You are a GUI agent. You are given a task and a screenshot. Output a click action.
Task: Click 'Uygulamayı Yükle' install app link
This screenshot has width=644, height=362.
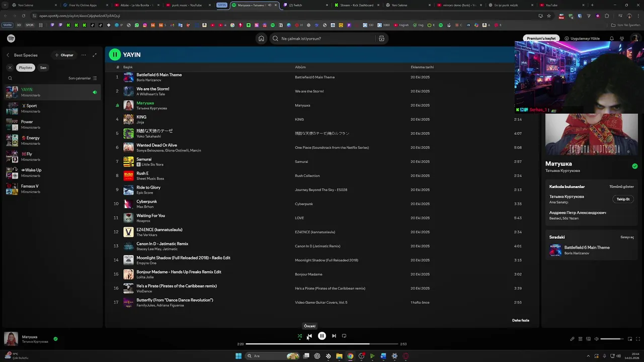pos(582,39)
